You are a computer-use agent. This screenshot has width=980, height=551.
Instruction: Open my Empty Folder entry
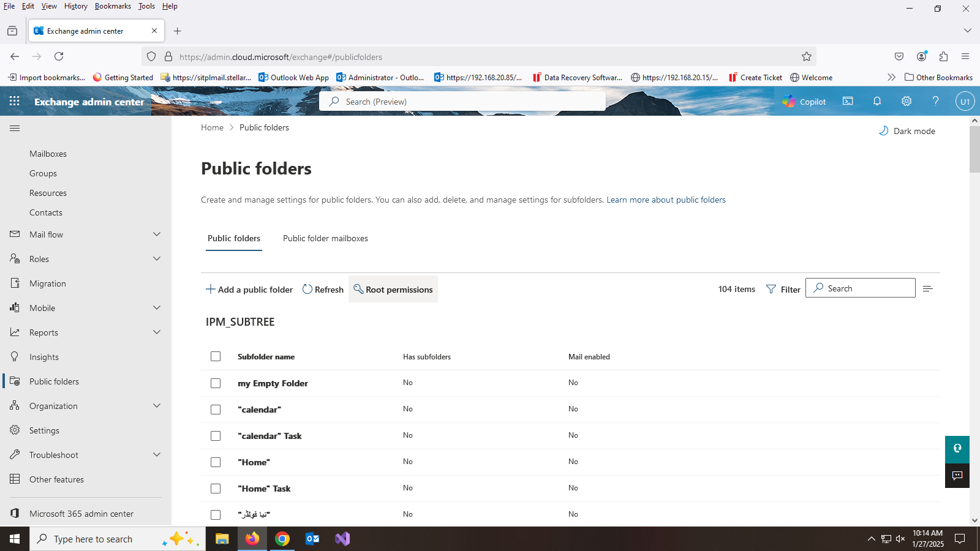pos(273,383)
